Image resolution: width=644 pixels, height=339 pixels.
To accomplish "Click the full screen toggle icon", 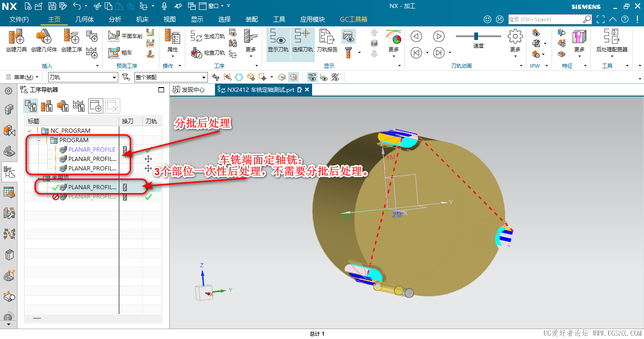I will tap(600, 19).
